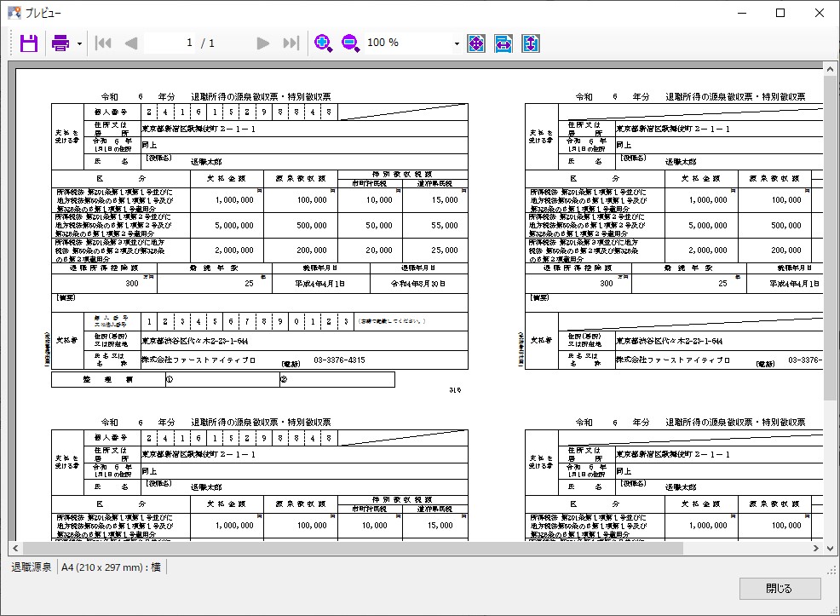The image size is (840, 616).
Task: Click the 閉じる button
Action: pyautogui.click(x=780, y=589)
